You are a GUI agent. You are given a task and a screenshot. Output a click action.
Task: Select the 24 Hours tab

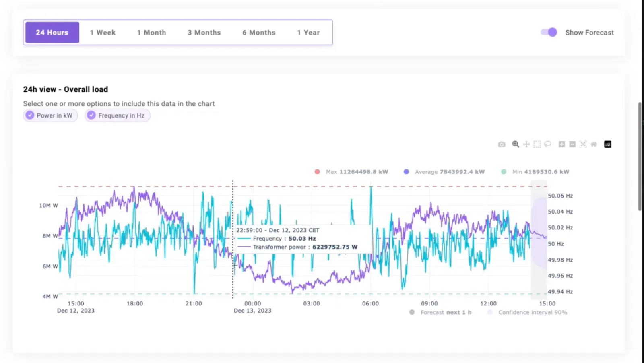pos(52,32)
